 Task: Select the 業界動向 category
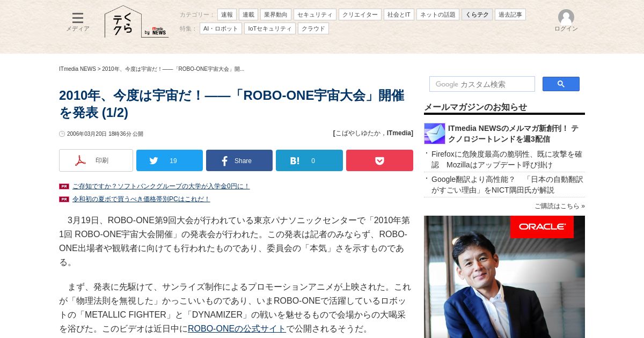coord(276,14)
